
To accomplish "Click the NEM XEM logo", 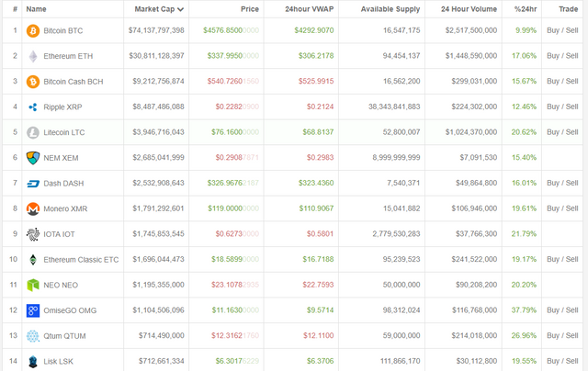I will click(x=33, y=158).
